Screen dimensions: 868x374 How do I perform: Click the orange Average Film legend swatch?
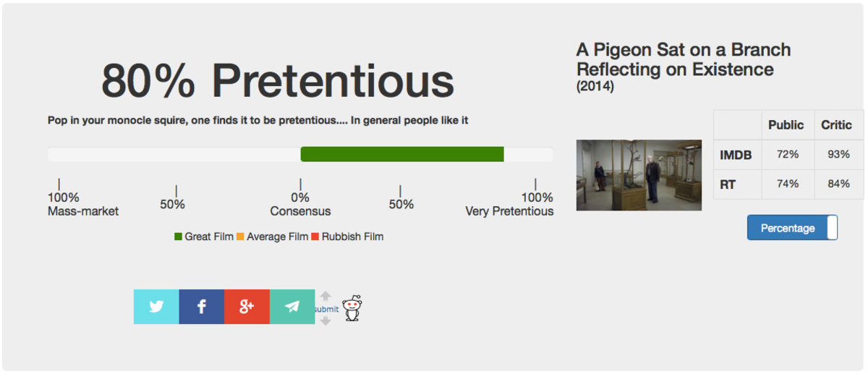[240, 237]
